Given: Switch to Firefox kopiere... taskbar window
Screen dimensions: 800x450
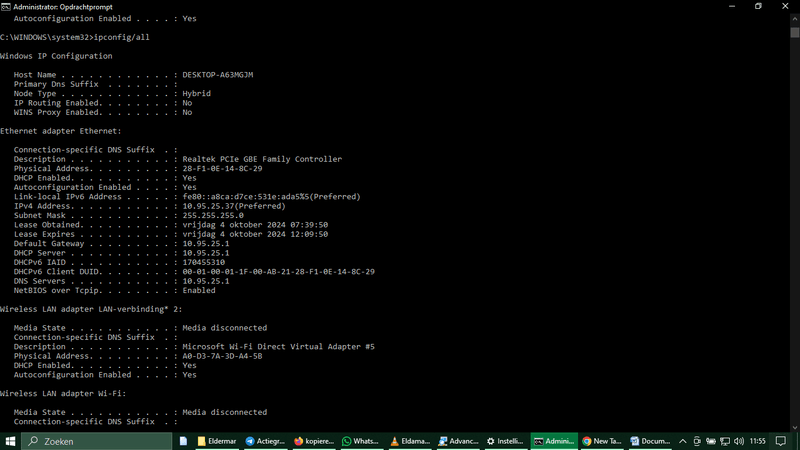Looking at the screenshot, I should pyautogui.click(x=314, y=441).
